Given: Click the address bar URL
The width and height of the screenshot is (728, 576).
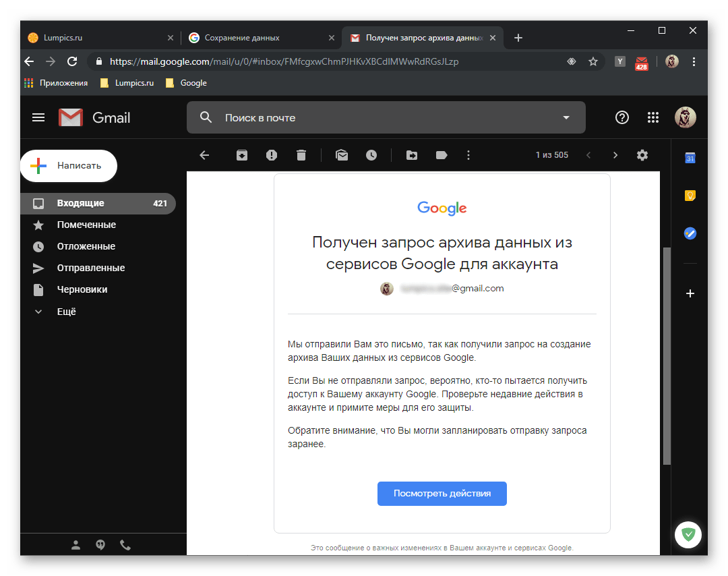Looking at the screenshot, I should click(x=284, y=61).
